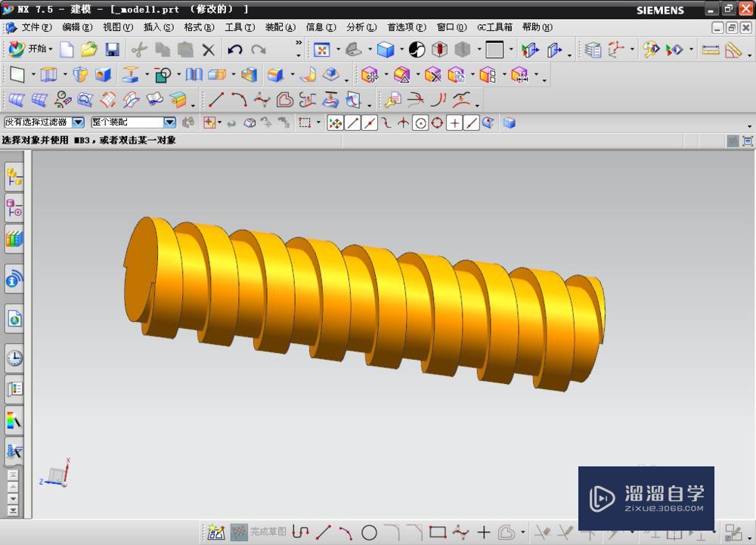Screen dimensions: 756x545
Task: Click the Extrude icon
Action: tap(48, 75)
